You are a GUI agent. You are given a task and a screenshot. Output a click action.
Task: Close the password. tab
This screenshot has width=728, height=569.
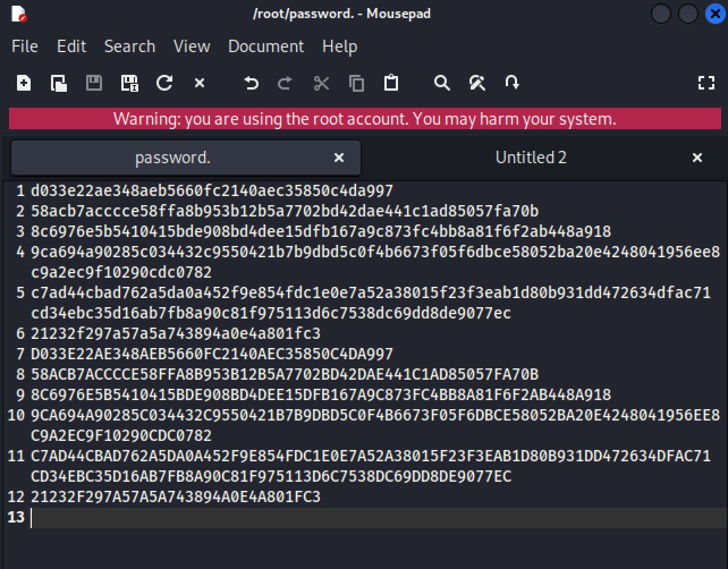click(339, 158)
